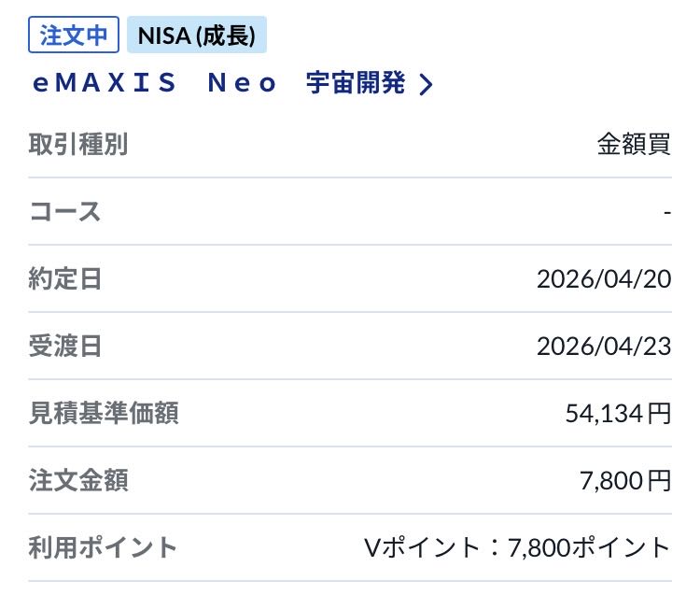The image size is (700, 595).
Task: Click the 見積基準価額 row label
Action: [x=104, y=414]
